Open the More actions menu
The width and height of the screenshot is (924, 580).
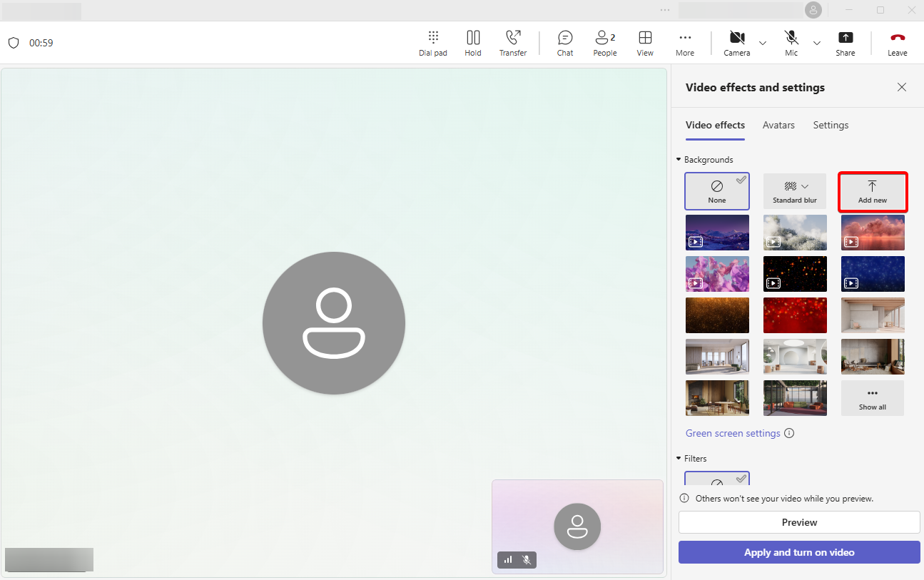pos(684,43)
